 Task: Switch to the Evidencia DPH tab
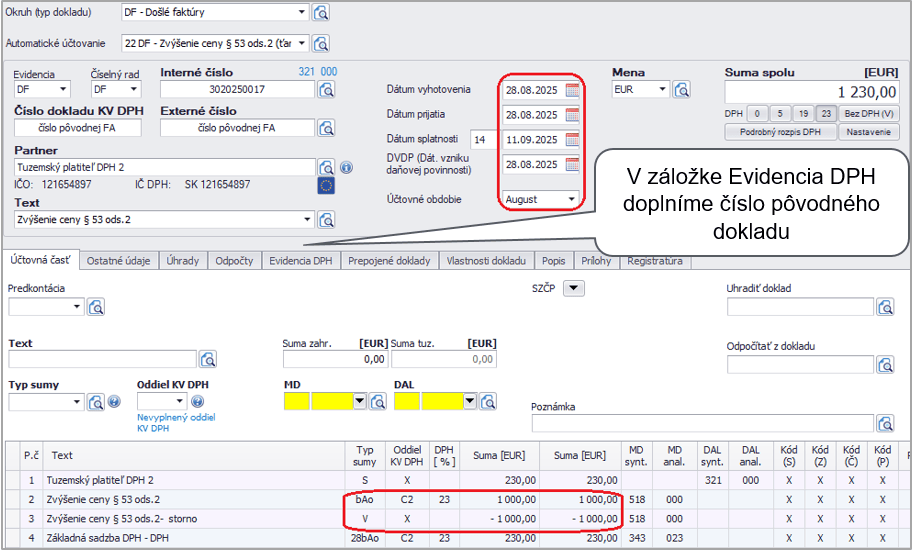300,261
